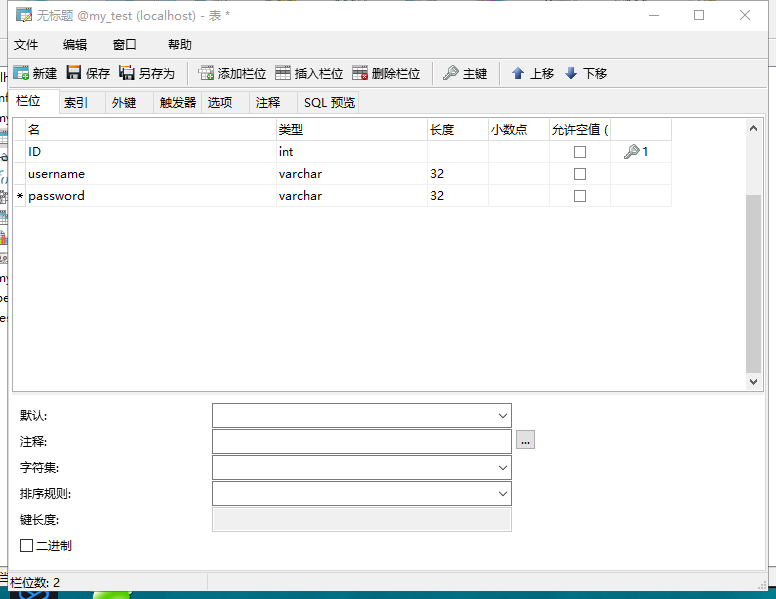Select the password field name cell
The image size is (776, 599).
(x=151, y=196)
